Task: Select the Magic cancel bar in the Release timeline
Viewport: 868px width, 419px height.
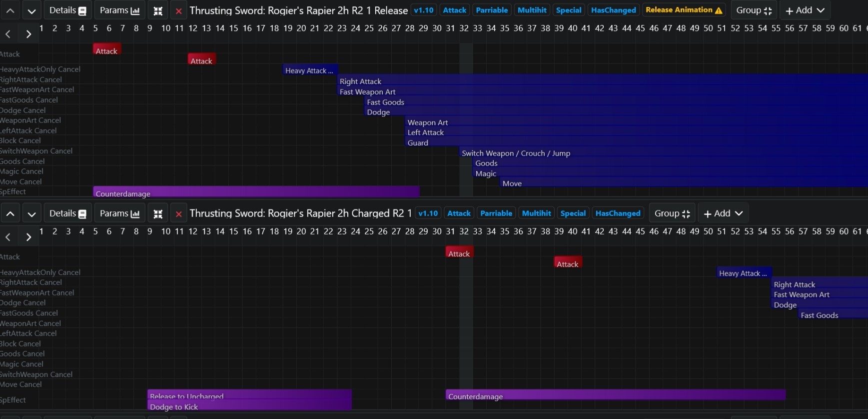Action: pos(671,172)
